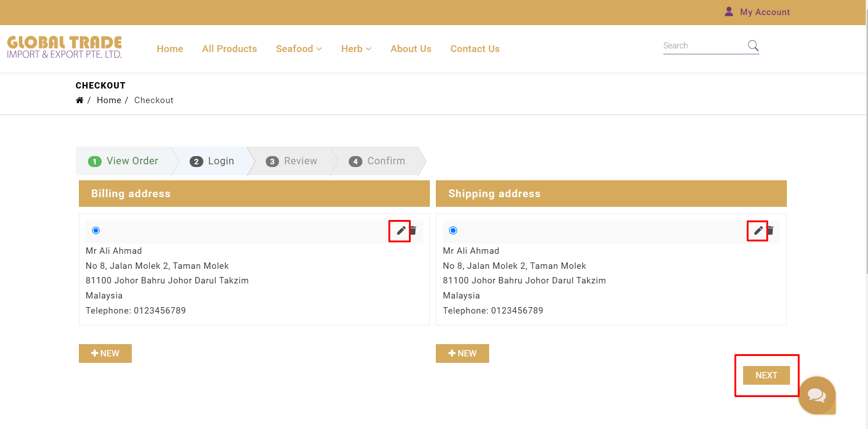868x429 pixels.
Task: Open the live chat bubble widget
Action: tap(816, 395)
